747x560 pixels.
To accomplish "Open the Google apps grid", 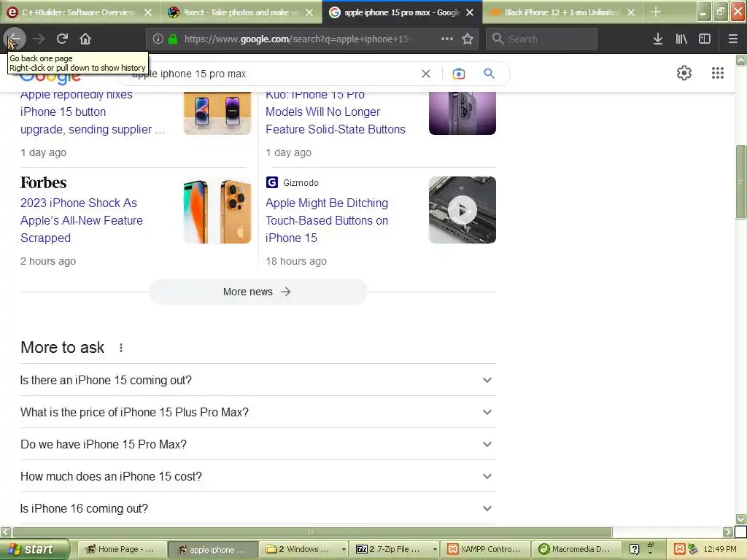I will click(718, 73).
